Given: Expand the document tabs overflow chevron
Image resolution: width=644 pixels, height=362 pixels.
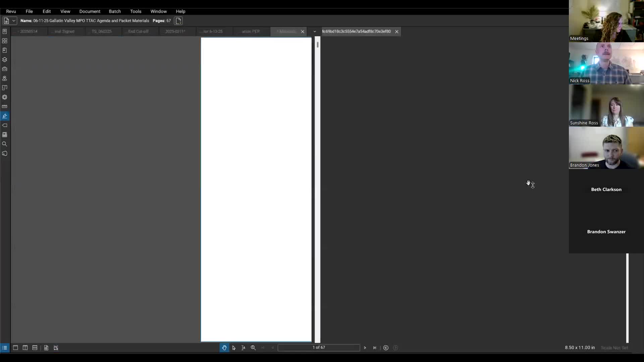Looking at the screenshot, I should click(315, 32).
